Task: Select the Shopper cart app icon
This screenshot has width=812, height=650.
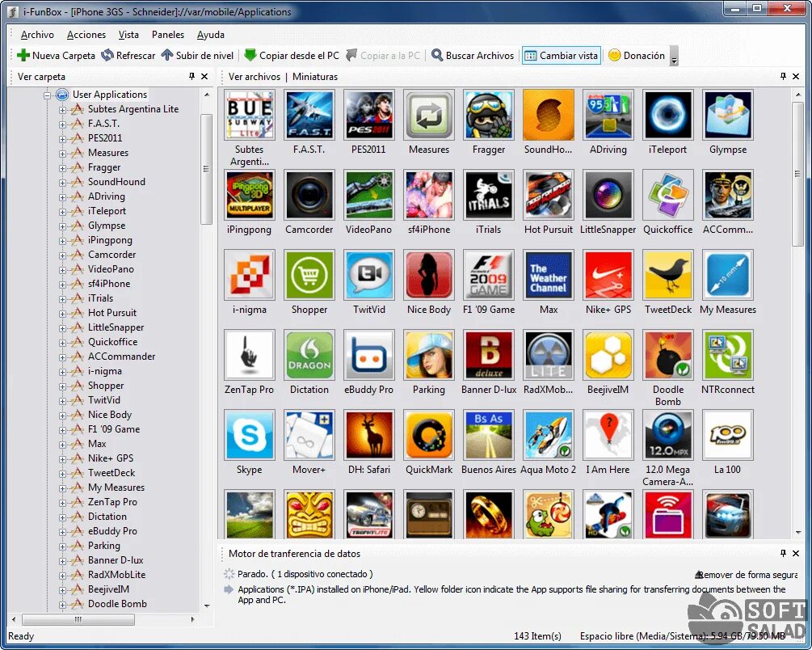Action: pyautogui.click(x=309, y=275)
